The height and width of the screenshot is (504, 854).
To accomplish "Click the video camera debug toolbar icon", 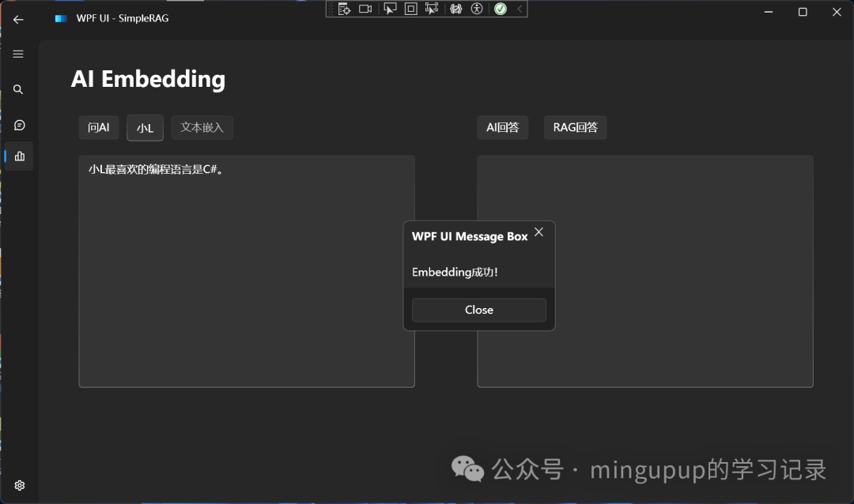I will point(365,9).
